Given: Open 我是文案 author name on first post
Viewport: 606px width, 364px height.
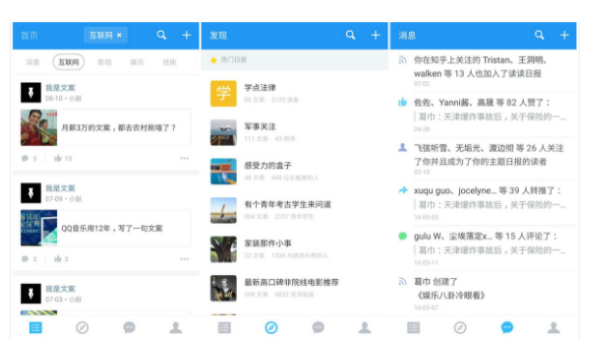Looking at the screenshot, I should click(60, 88).
